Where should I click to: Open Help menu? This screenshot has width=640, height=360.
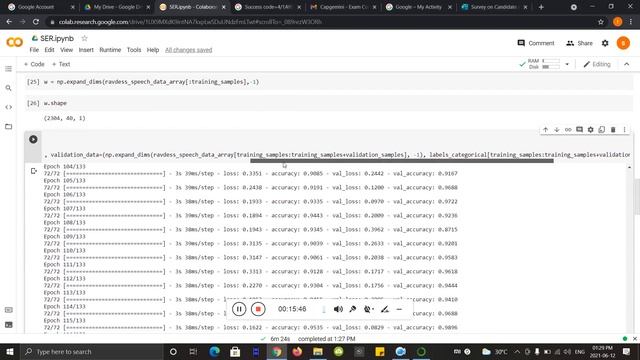(x=153, y=50)
